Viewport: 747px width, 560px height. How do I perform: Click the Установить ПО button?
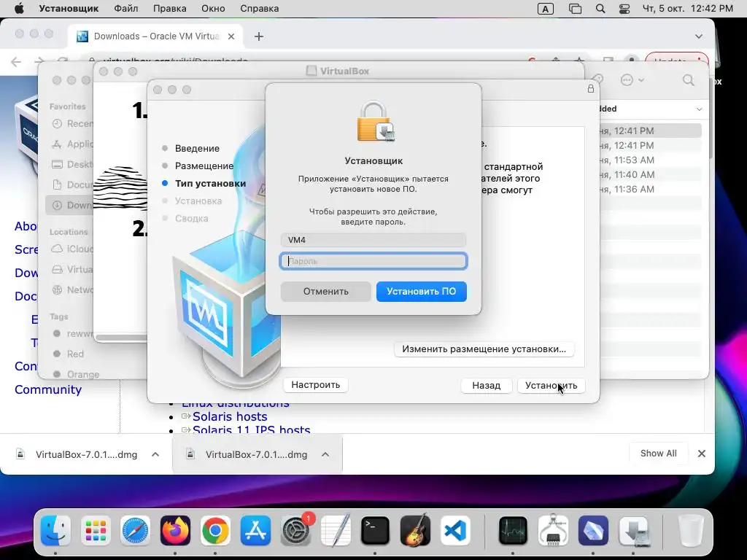(x=421, y=292)
